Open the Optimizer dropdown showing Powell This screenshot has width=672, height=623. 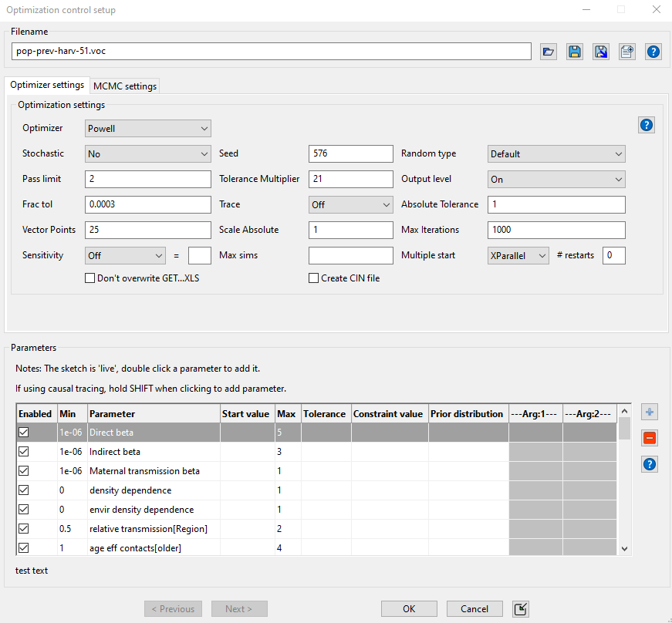tap(147, 128)
